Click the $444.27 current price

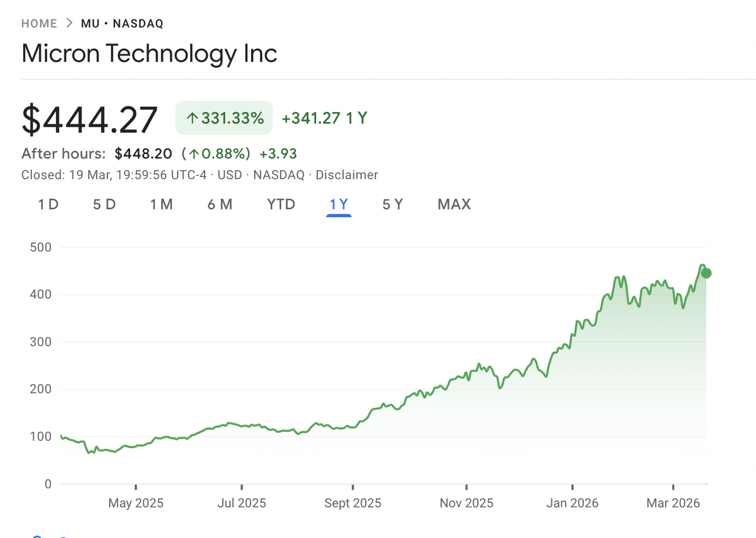[x=90, y=119]
